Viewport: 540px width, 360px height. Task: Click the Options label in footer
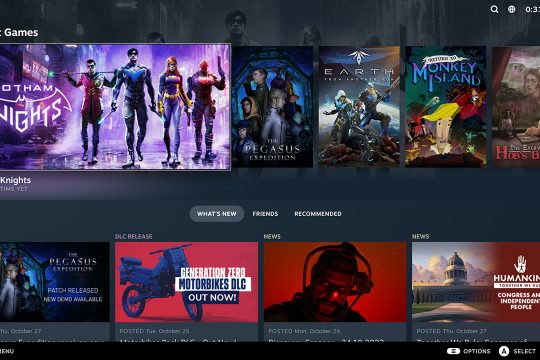point(477,351)
